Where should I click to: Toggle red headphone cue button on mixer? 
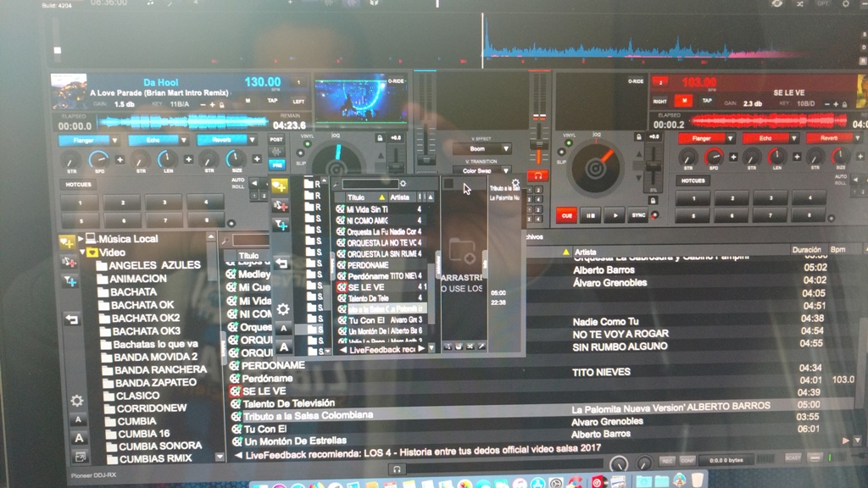coord(537,176)
